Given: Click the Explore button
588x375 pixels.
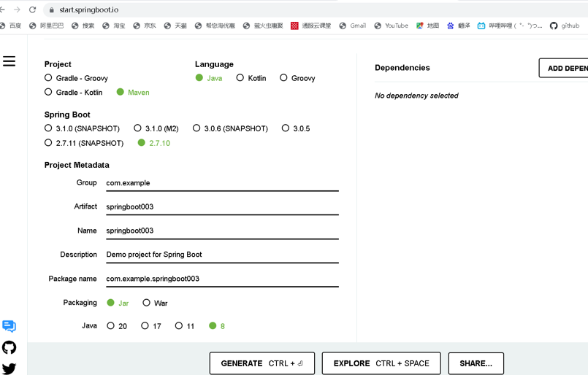Looking at the screenshot, I should (381, 363).
